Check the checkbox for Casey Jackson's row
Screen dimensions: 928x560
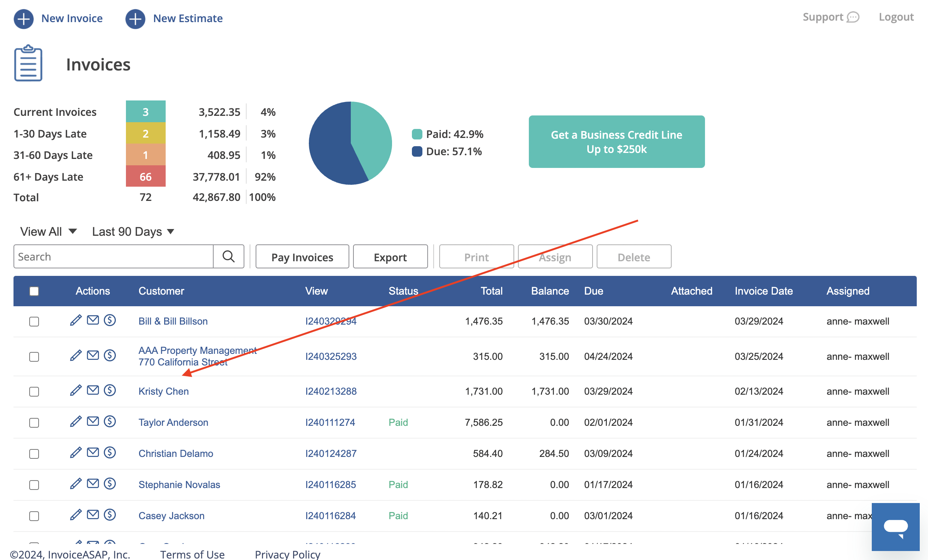click(x=34, y=516)
